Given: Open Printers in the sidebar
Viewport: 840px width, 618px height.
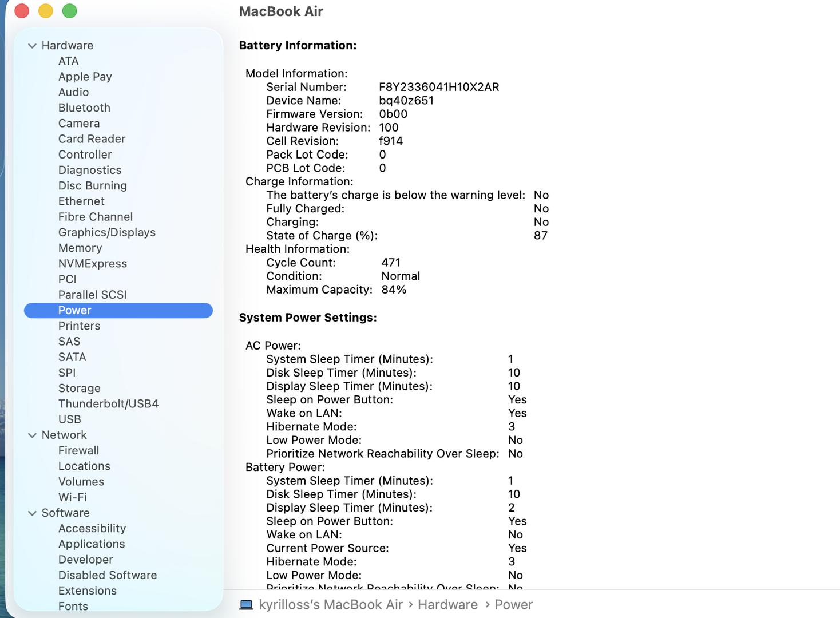Looking at the screenshot, I should click(x=79, y=326).
